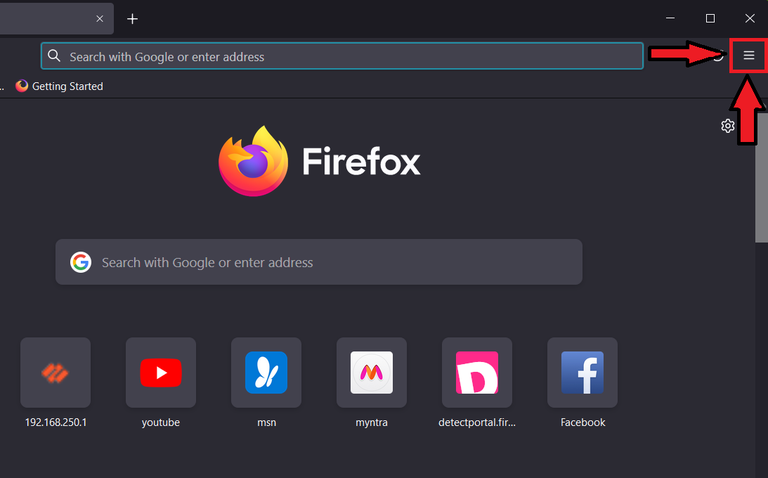
Task: Click the myntra label text
Action: (372, 422)
